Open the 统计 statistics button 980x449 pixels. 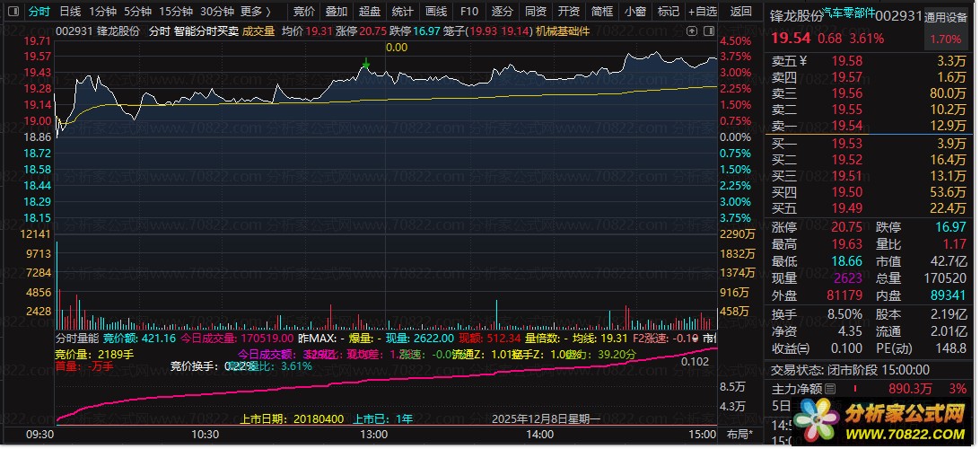402,12
